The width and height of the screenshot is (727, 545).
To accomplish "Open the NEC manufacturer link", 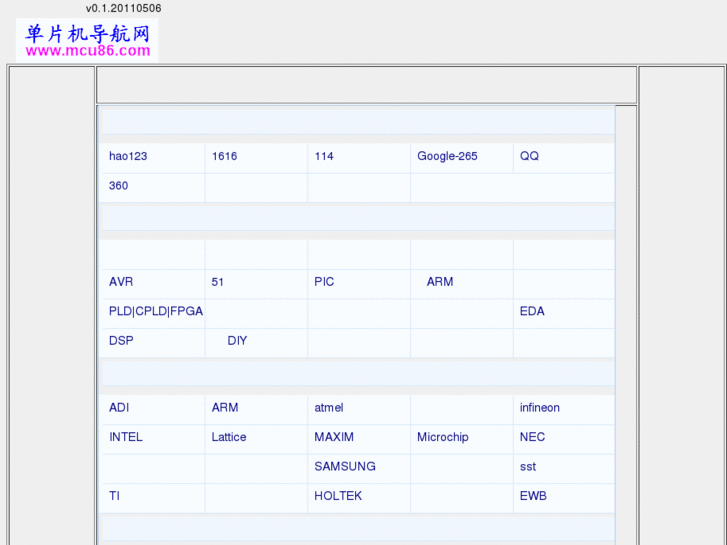I will (532, 437).
